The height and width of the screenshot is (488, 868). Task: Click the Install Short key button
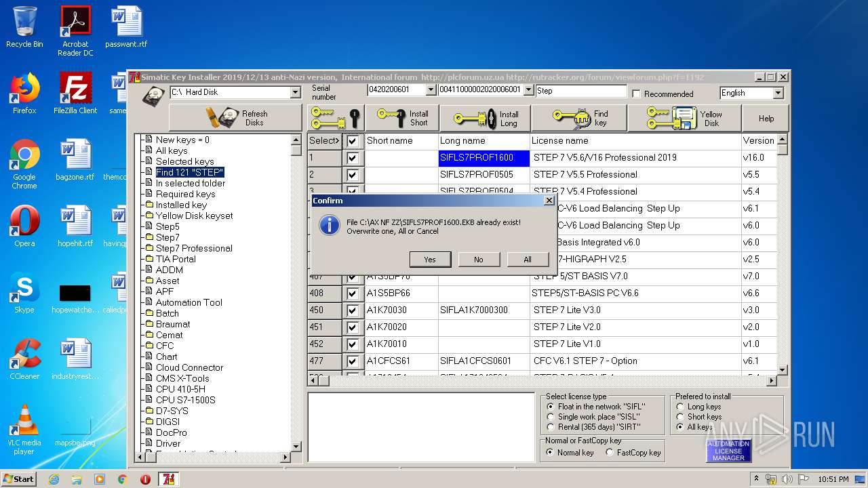pos(401,118)
